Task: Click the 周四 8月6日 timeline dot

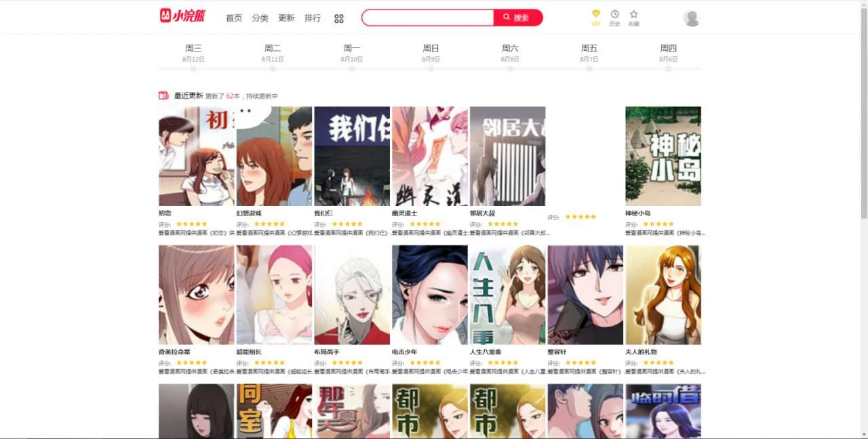Action: click(x=668, y=68)
